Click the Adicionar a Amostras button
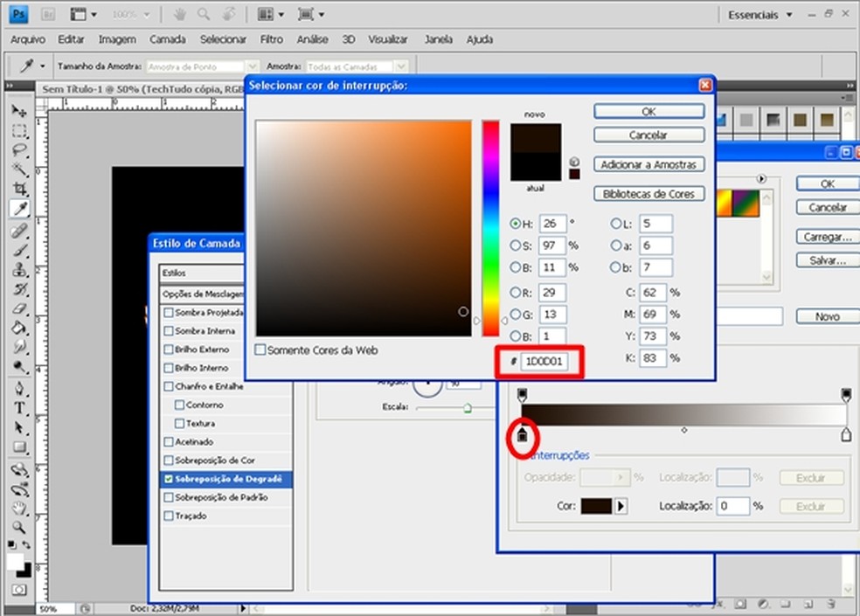This screenshot has width=860, height=616. (648, 164)
